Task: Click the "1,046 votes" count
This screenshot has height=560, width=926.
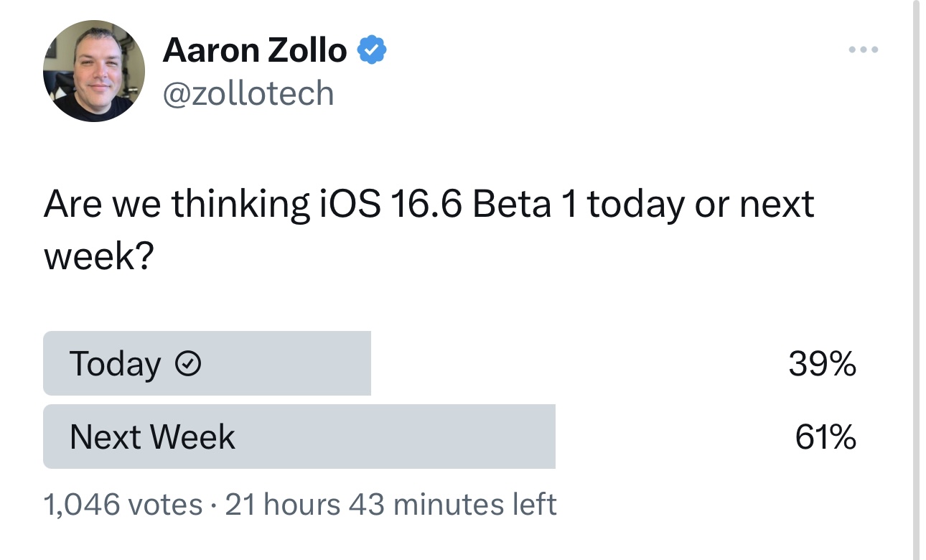Action: point(123,505)
